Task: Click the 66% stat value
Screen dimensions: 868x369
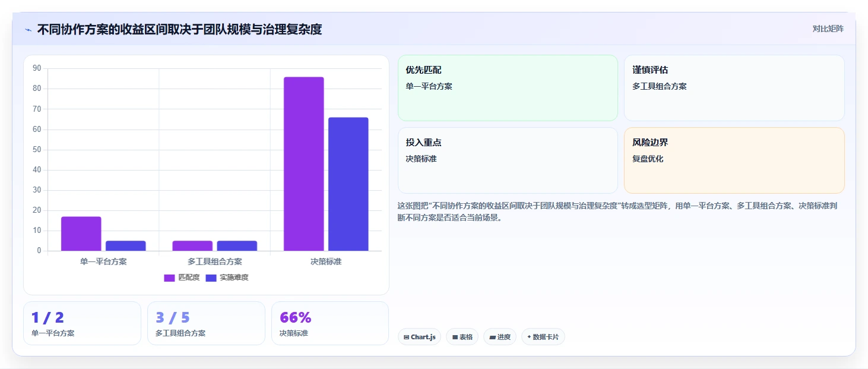Action: 296,317
